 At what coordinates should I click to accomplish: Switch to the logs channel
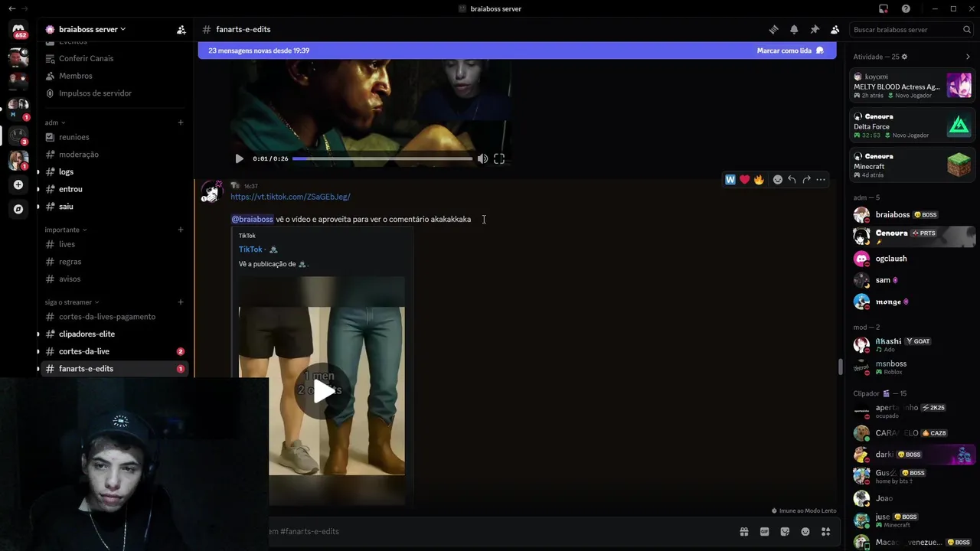tap(115, 171)
